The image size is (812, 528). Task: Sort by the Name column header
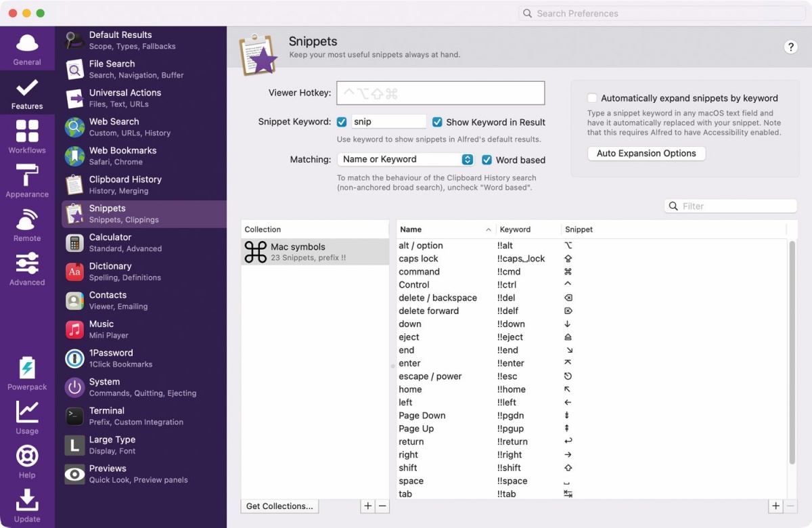pos(446,229)
